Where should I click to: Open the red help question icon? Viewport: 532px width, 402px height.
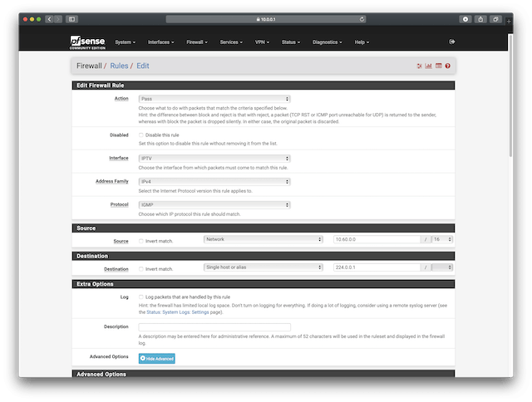tap(447, 66)
